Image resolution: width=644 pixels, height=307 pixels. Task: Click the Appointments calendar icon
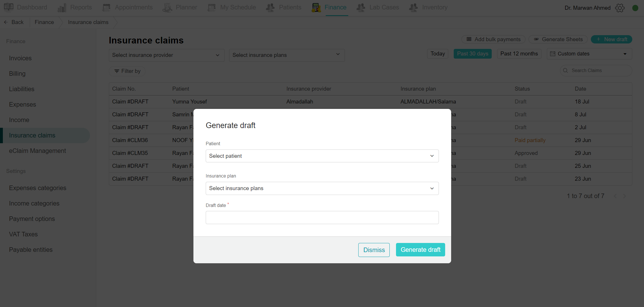coord(106,7)
